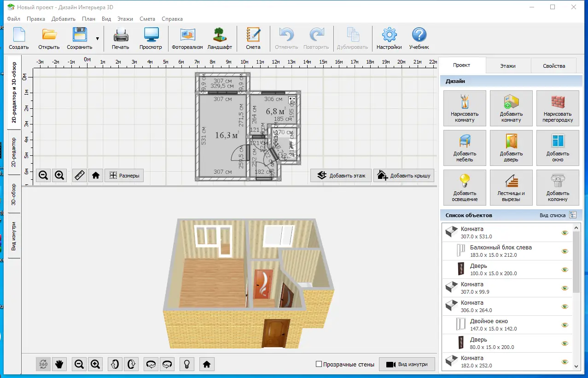Hide Дверь 100.0 x 15.0 x 200.0
This screenshot has height=378, width=588.
[x=565, y=270]
